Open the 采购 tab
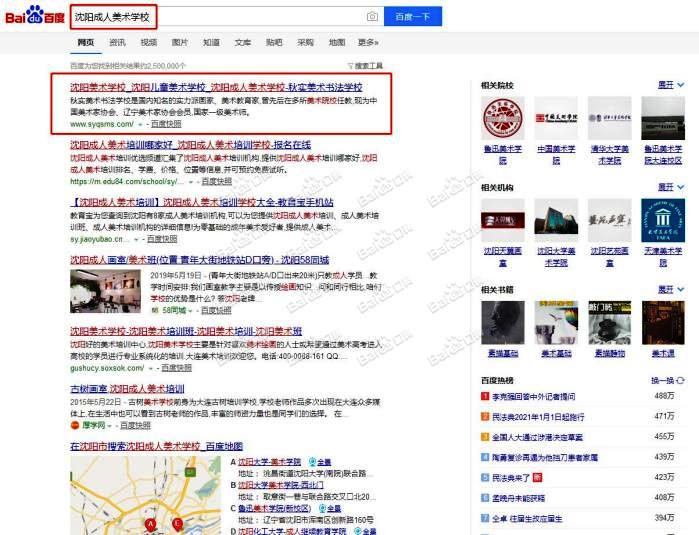699x535 pixels. point(305,42)
